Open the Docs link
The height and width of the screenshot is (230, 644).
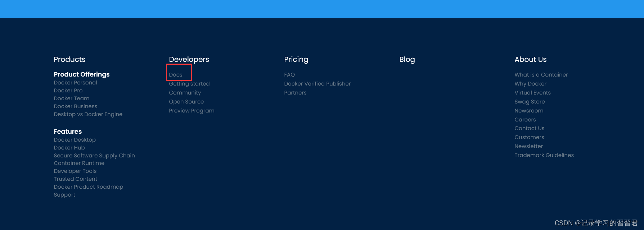click(x=176, y=75)
